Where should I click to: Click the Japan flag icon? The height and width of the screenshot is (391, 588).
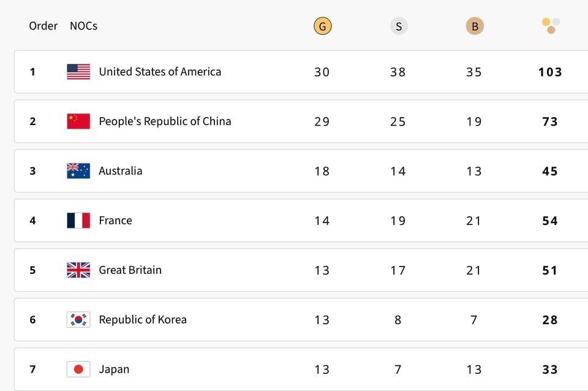point(78,370)
